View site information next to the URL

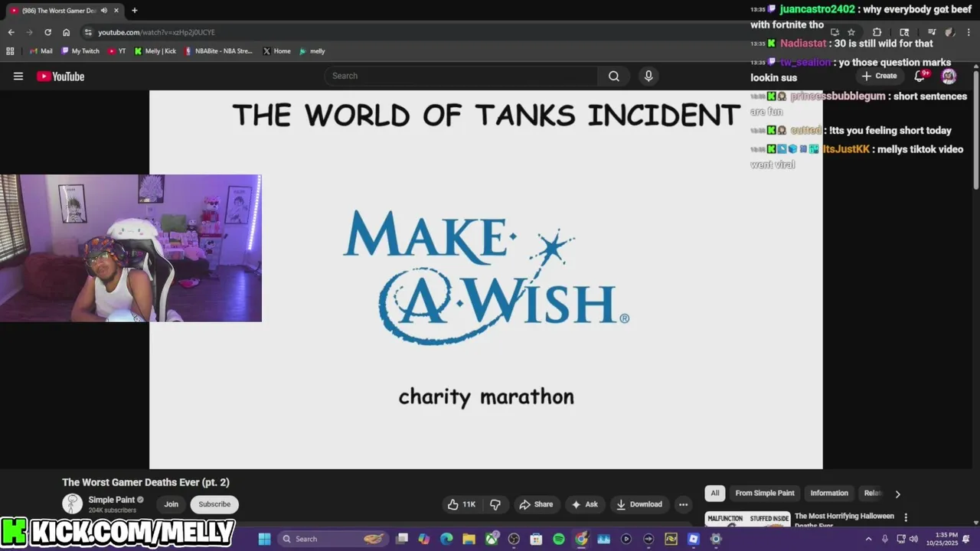[x=89, y=32]
